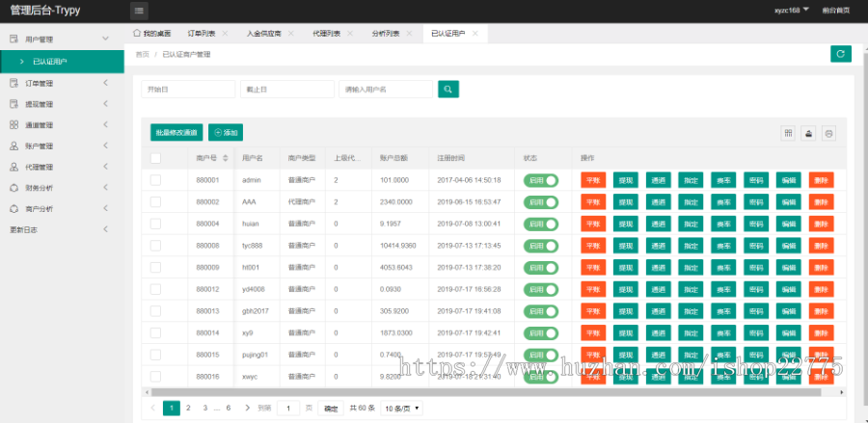Click 编辑 button for tyc888 row
The width and height of the screenshot is (868, 423).
(788, 246)
